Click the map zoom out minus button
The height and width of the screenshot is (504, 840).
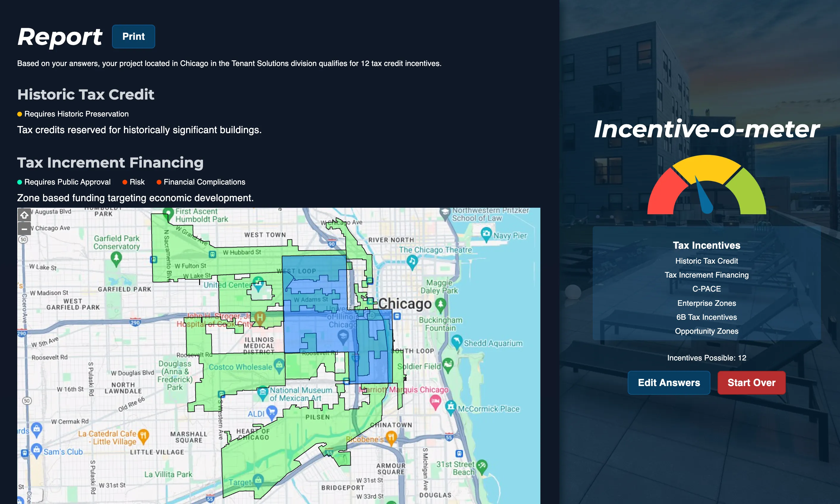pyautogui.click(x=24, y=229)
